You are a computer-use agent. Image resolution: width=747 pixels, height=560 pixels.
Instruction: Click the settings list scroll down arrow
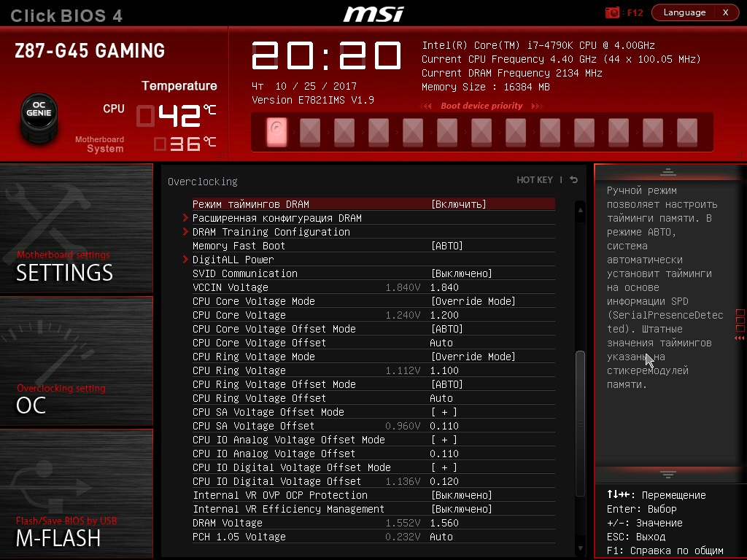(x=580, y=548)
